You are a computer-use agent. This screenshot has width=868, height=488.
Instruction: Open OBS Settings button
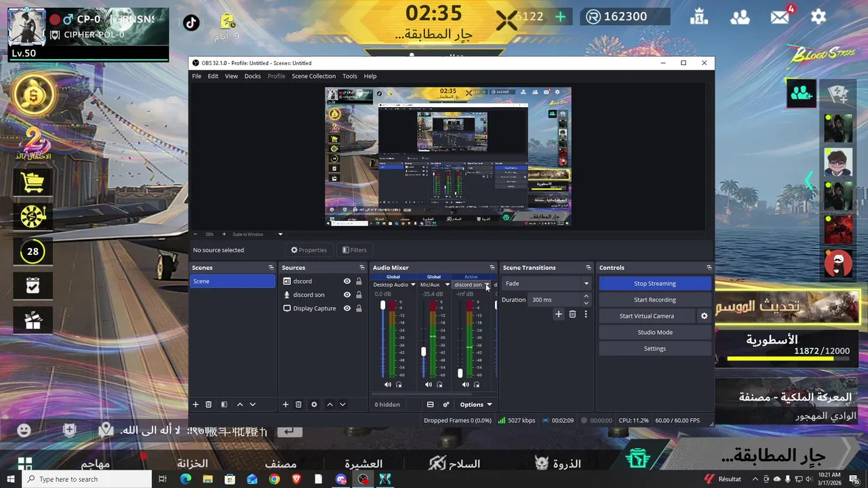[x=655, y=348]
